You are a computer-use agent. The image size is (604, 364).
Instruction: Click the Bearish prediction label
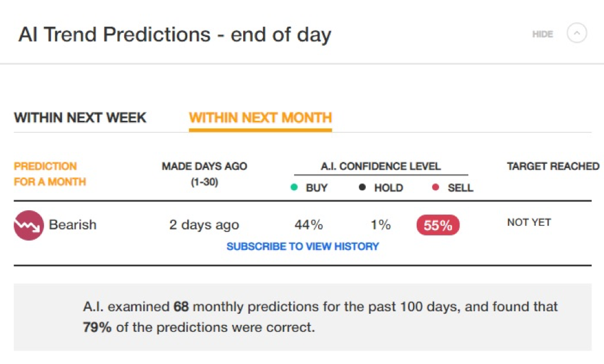pos(73,224)
